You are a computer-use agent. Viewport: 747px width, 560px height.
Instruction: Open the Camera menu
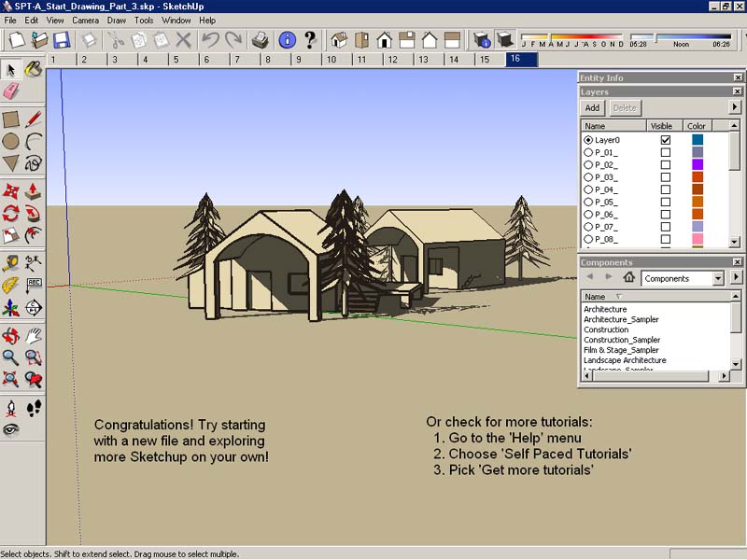tap(85, 21)
